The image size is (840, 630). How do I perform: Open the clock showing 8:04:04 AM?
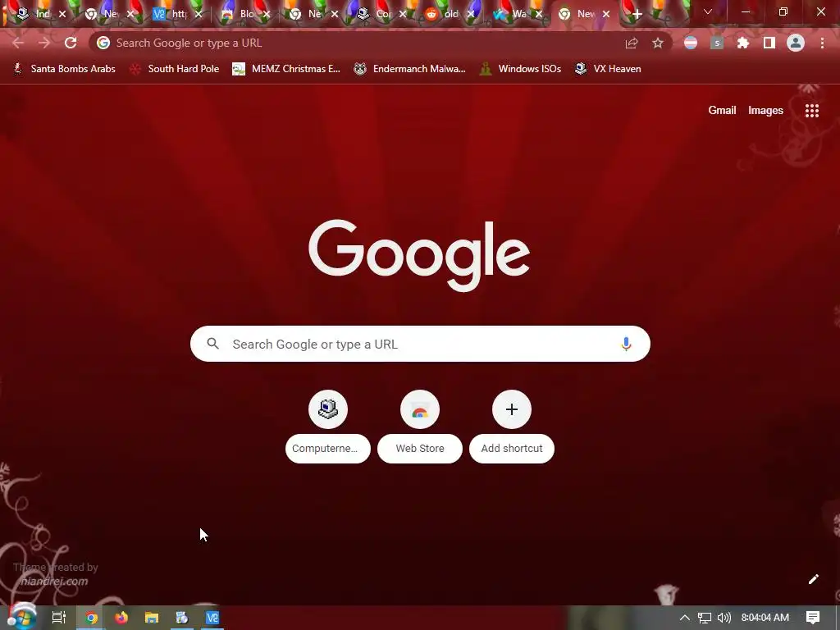[765, 618]
